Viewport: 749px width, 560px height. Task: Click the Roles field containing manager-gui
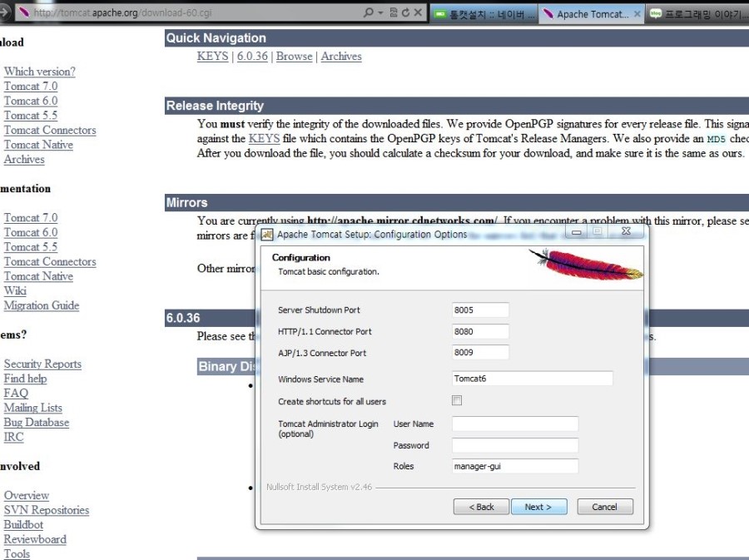(x=515, y=466)
